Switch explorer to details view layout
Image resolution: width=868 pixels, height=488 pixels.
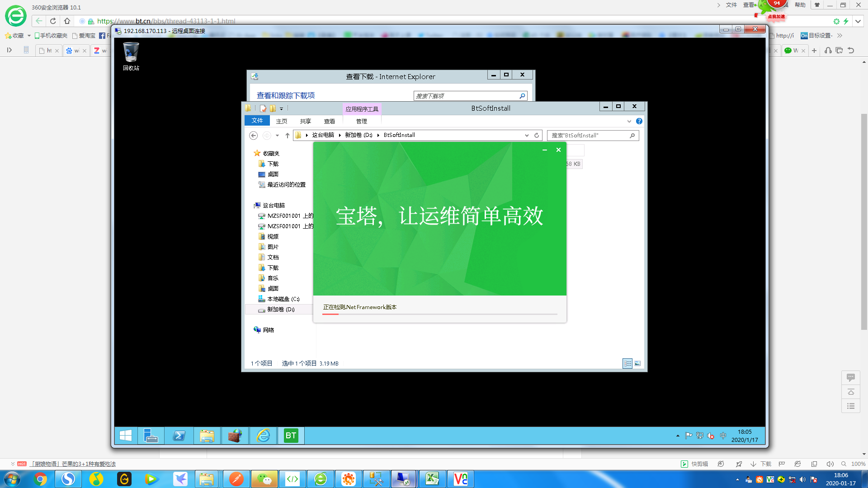(x=627, y=363)
